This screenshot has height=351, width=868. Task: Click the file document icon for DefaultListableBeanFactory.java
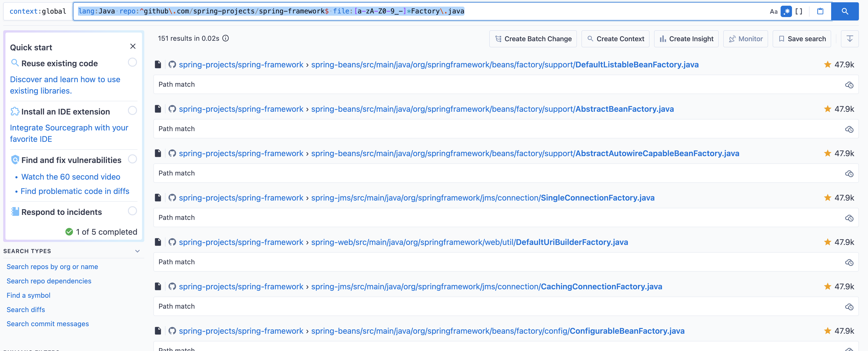tap(158, 64)
